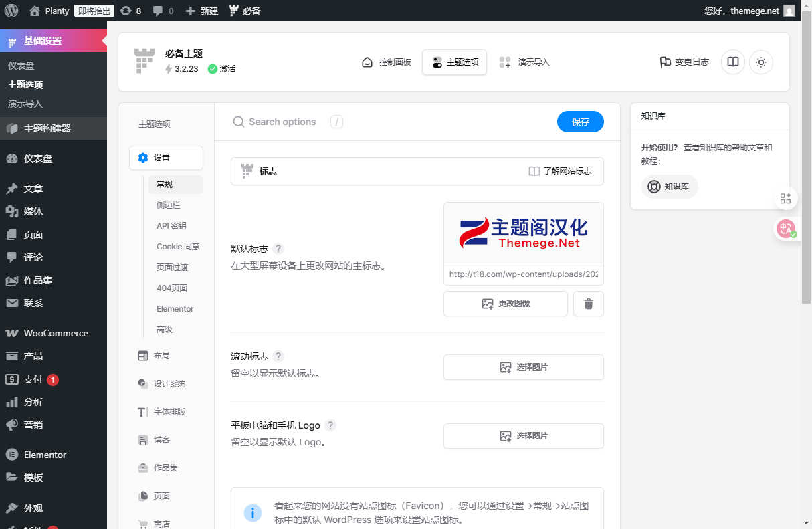Open the main 仪表盘 dashboard icon
This screenshot has width=812, height=529.
[12, 158]
